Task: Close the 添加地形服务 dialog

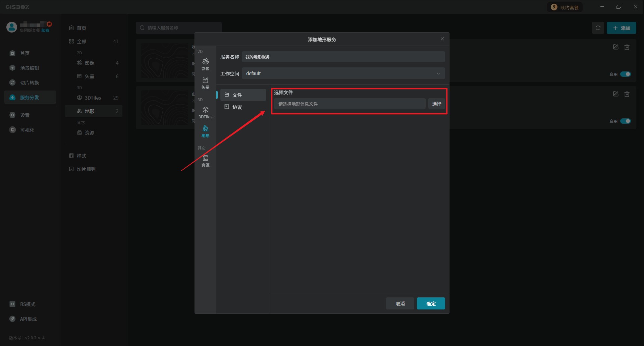Action: (442, 39)
